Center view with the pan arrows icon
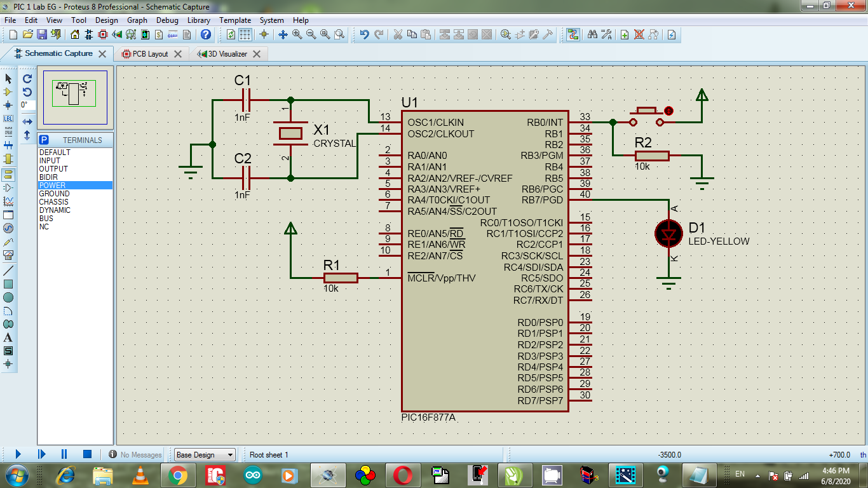 [283, 34]
